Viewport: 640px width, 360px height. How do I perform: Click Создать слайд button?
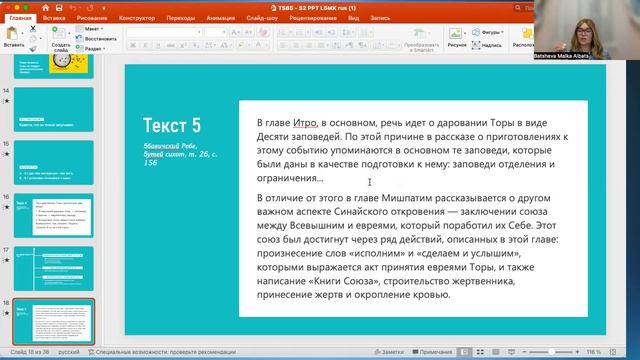pos(60,39)
